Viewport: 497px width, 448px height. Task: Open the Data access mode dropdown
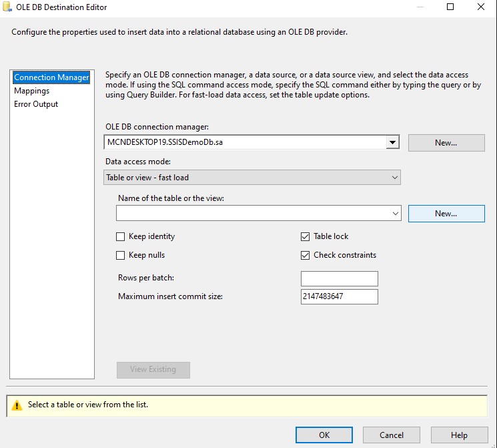coord(395,178)
